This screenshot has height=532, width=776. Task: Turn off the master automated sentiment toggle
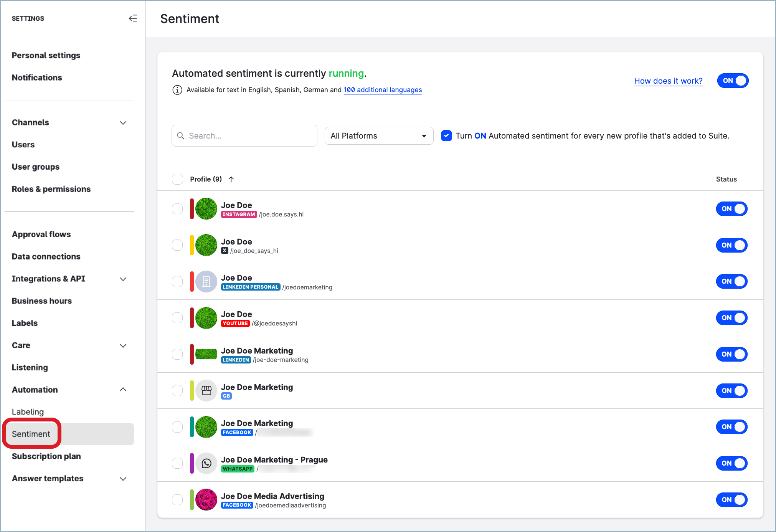pos(732,81)
